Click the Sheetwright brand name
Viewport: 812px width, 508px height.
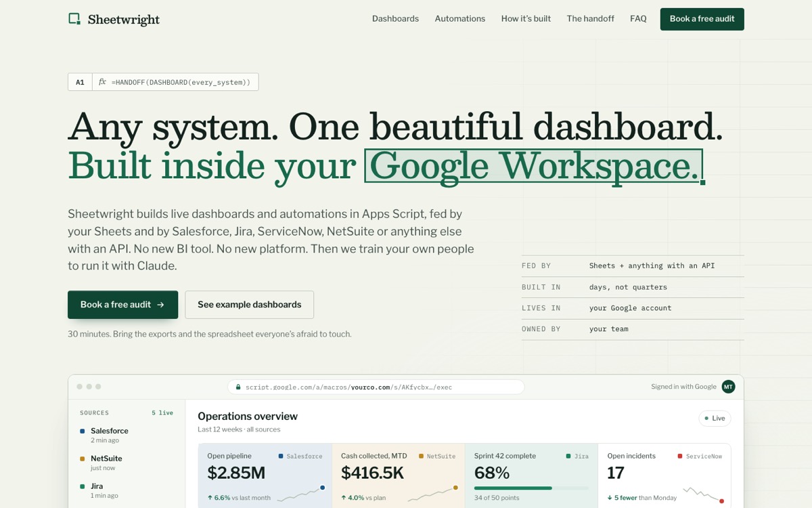point(124,20)
